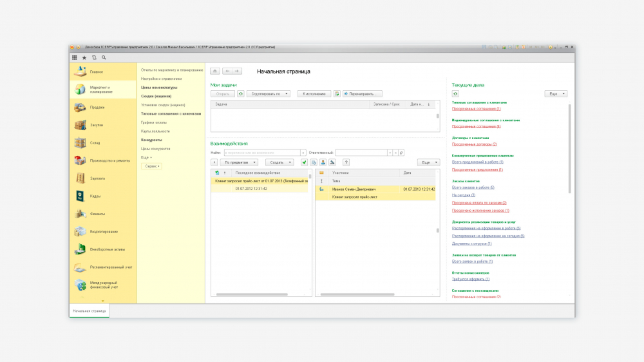Click the help question mark icon
Viewport: 644px width, 362px height.
(346, 162)
